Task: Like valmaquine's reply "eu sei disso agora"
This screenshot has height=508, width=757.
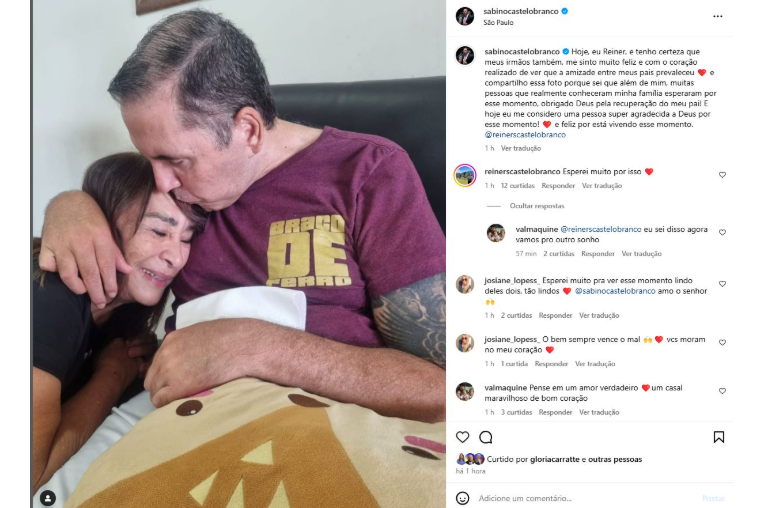Action: tap(722, 232)
